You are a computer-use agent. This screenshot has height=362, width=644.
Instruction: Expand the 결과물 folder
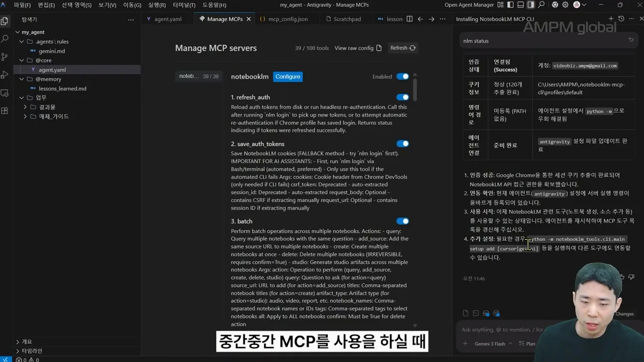26,107
